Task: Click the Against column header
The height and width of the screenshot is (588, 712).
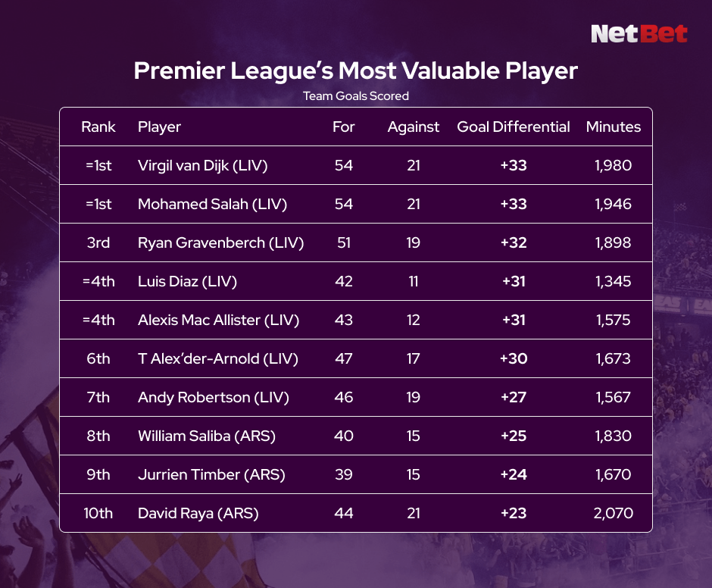Action: tap(413, 127)
